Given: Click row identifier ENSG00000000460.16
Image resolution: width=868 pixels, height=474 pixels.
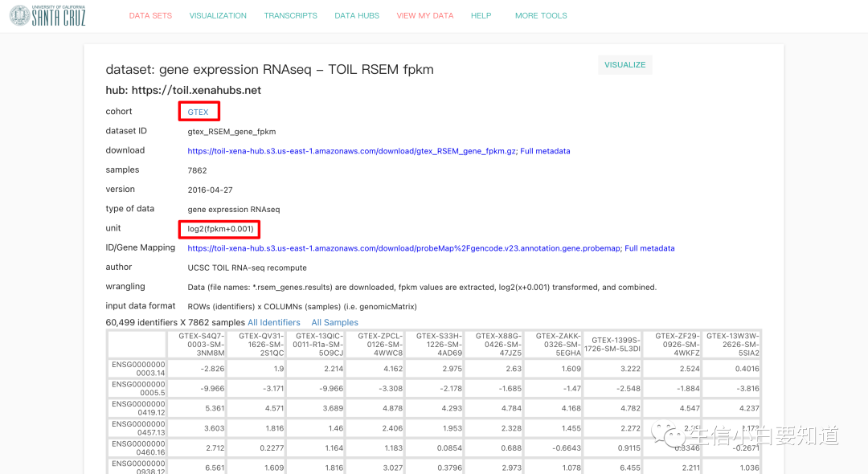Looking at the screenshot, I should [138, 448].
